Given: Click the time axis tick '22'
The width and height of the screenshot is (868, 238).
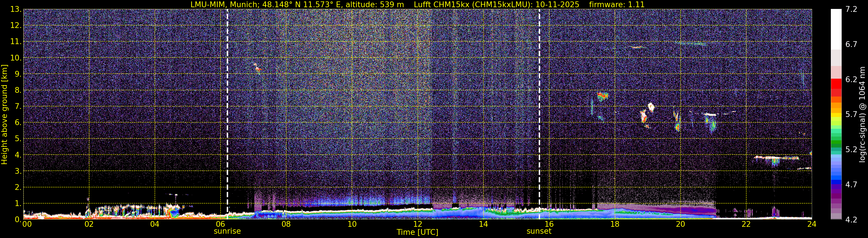Looking at the screenshot, I should coord(746,224).
